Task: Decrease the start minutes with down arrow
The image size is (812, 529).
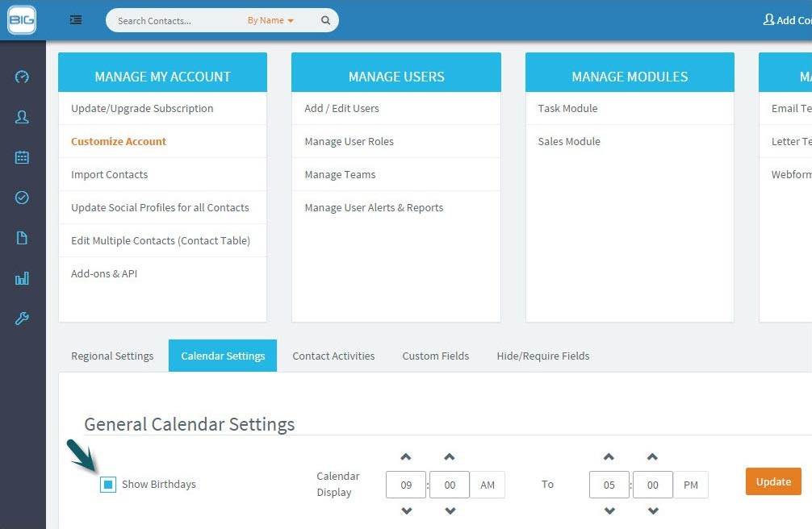Action: [x=450, y=511]
